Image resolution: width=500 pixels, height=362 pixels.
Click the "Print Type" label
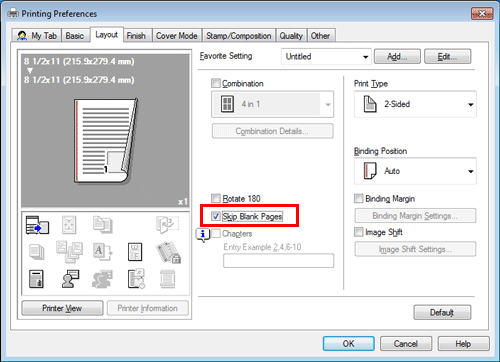pos(371,84)
